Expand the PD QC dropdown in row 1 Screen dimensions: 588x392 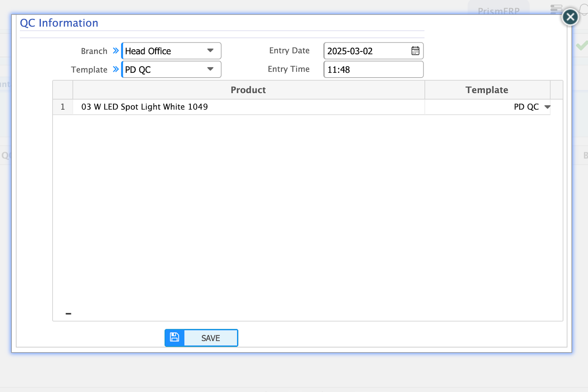547,107
